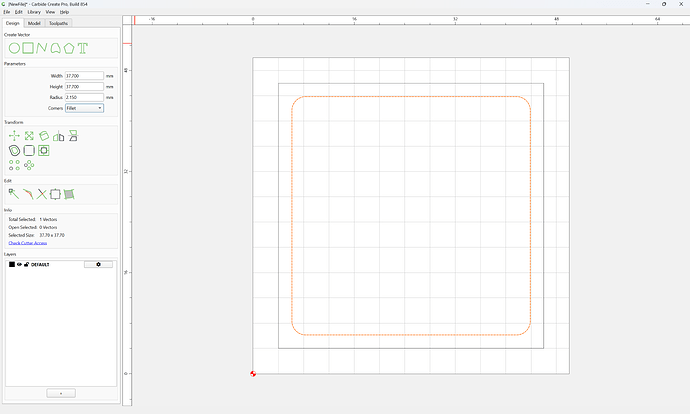Select the Polygon create tool
The image size is (690, 414).
tap(69, 48)
